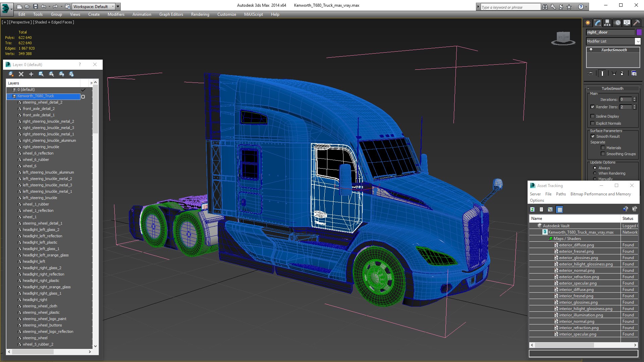Image resolution: width=644 pixels, height=362 pixels.
Task: Click the list view icon in Asset Tracking toolbar
Action: 541,209
